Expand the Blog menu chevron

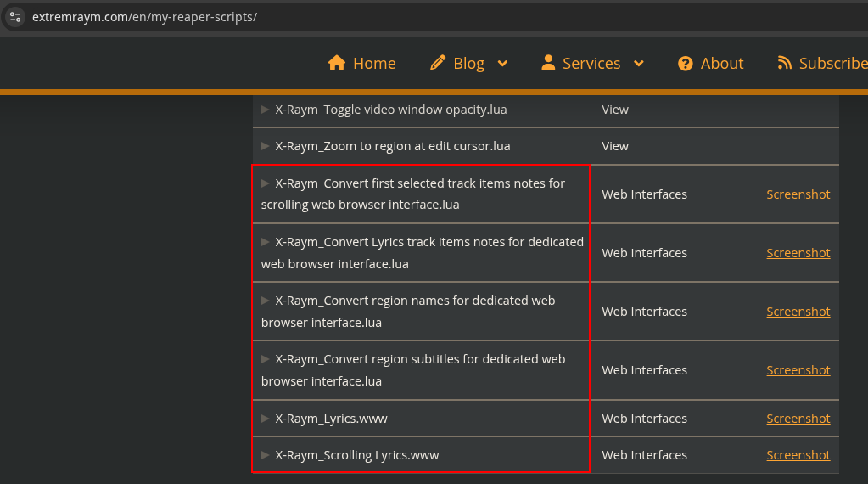(x=502, y=64)
